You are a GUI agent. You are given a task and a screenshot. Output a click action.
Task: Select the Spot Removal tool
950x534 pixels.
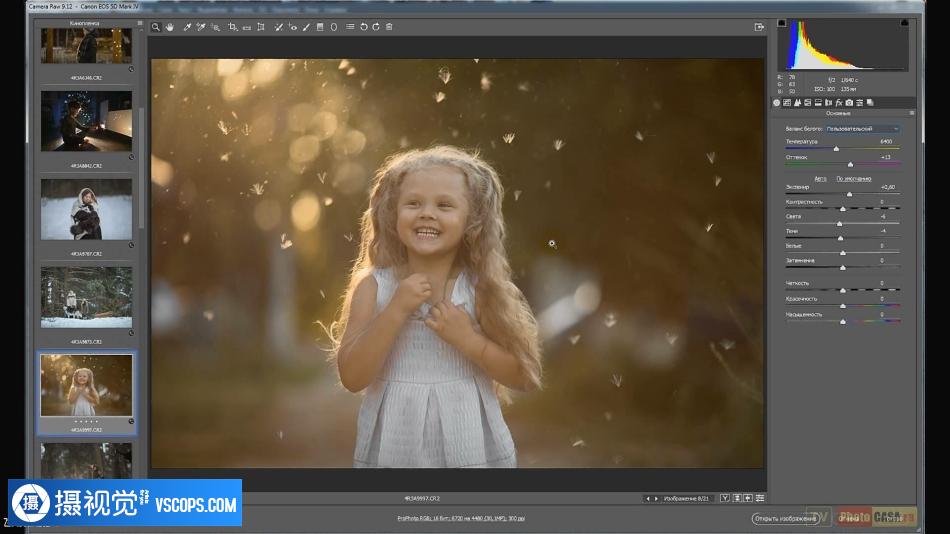tap(279, 27)
